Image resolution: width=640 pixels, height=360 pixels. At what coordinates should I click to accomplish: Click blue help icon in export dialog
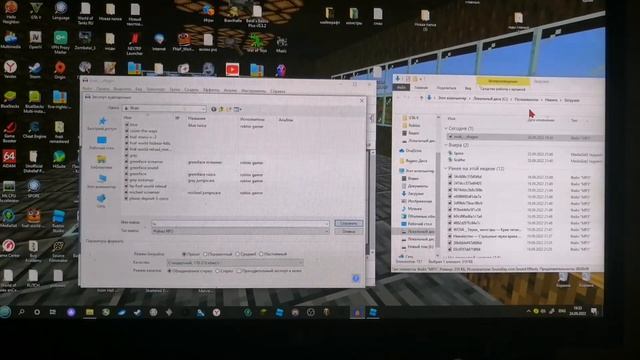tap(356, 278)
